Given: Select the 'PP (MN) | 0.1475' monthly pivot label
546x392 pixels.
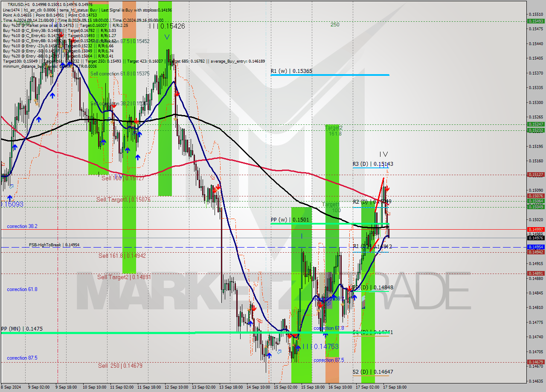Looking at the screenshot, I should click(x=22, y=329).
